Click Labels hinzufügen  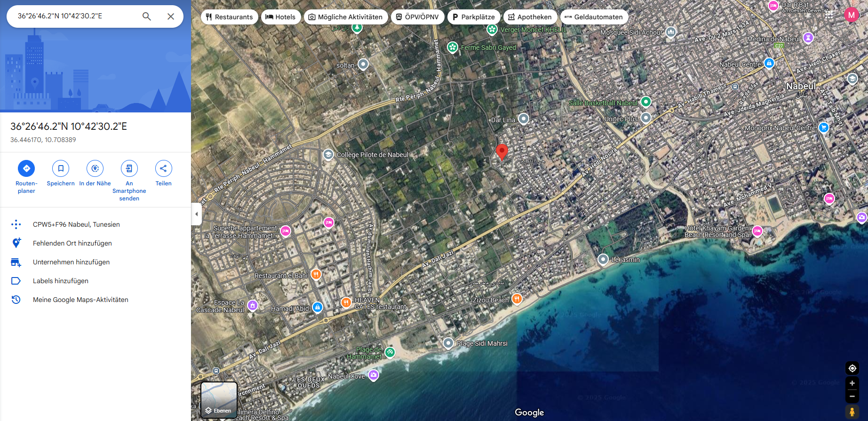[x=96, y=281]
